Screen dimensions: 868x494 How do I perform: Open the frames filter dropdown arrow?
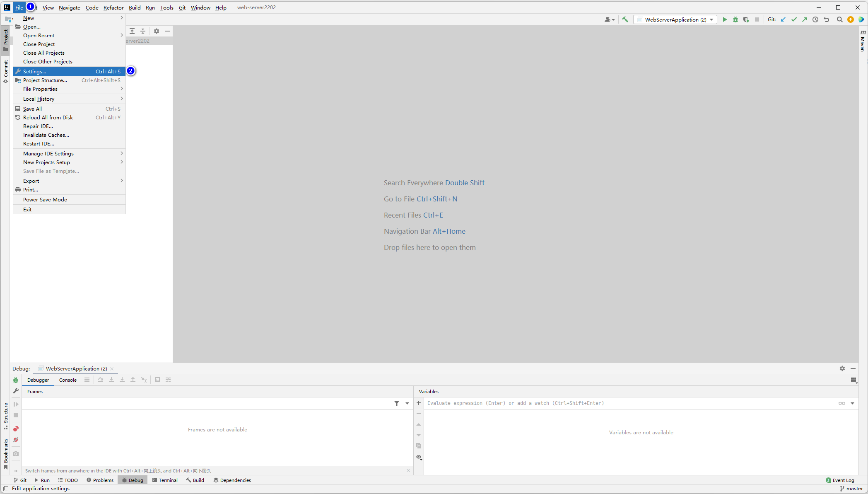pos(407,403)
